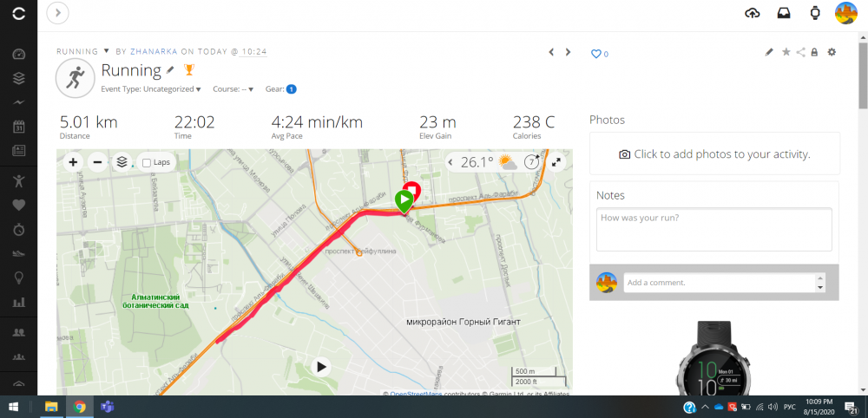868x418 pixels.
Task: Open the Zhanarka profile link
Action: [154, 51]
